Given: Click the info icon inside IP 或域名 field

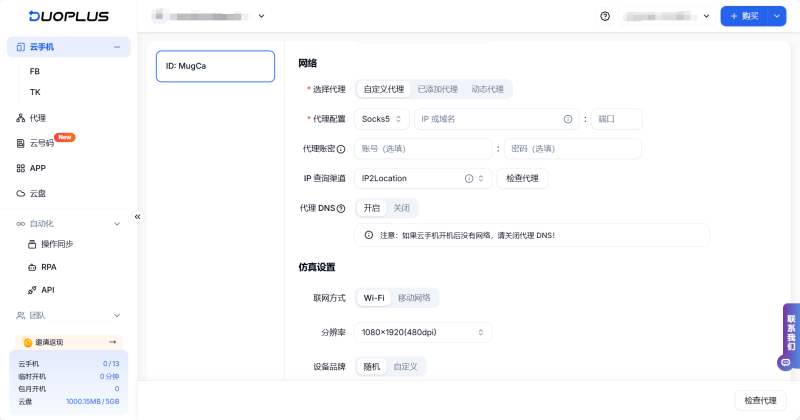Looking at the screenshot, I should click(x=568, y=119).
